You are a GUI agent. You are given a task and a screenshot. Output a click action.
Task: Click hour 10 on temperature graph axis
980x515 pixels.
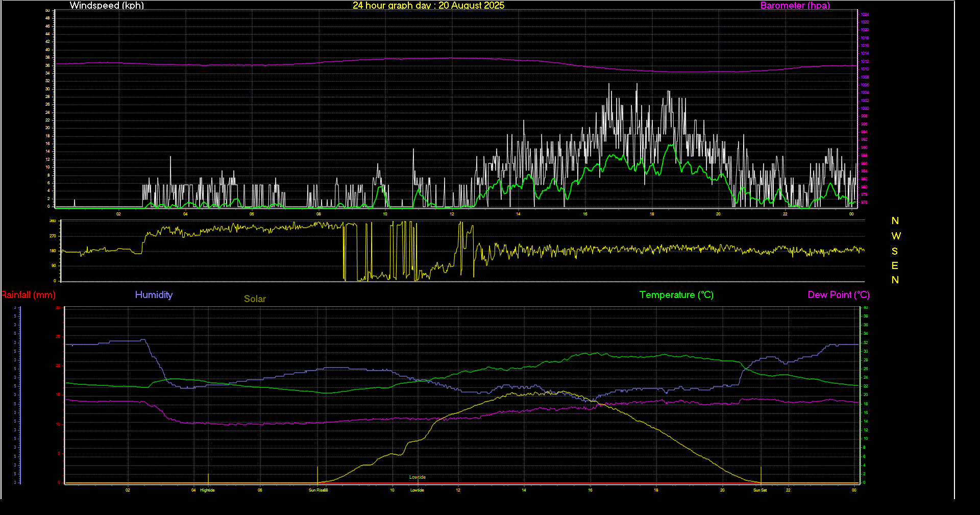[392, 490]
